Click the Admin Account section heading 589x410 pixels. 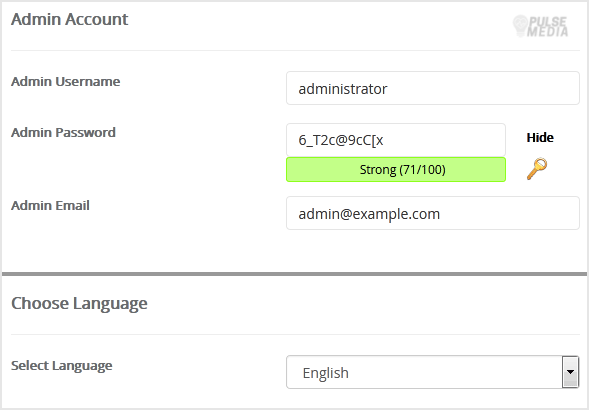(x=69, y=19)
